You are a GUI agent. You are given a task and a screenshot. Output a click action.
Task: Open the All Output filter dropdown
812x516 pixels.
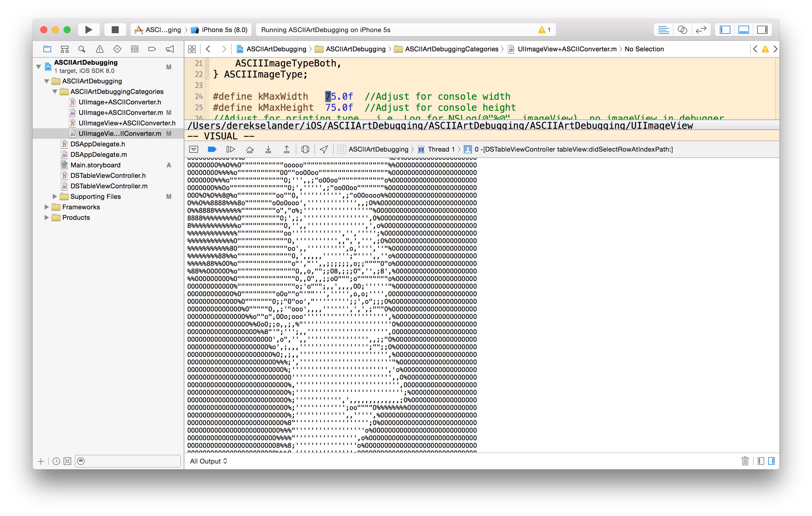(208, 461)
